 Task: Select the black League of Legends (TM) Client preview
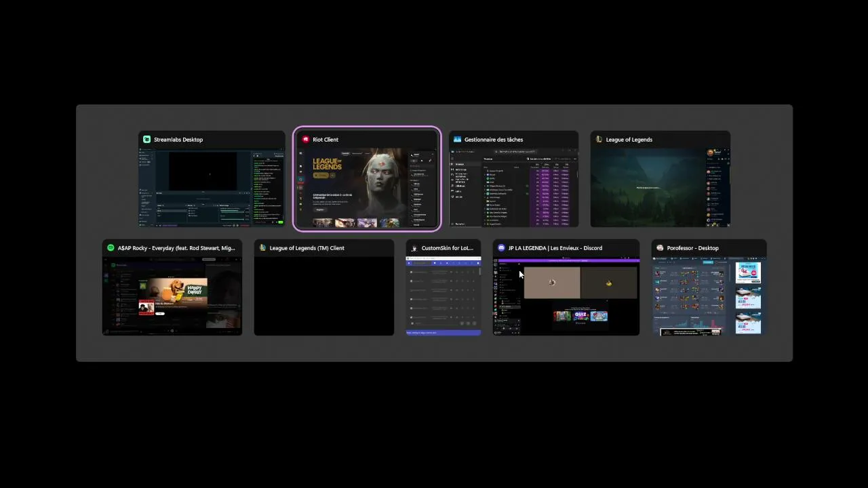point(324,296)
